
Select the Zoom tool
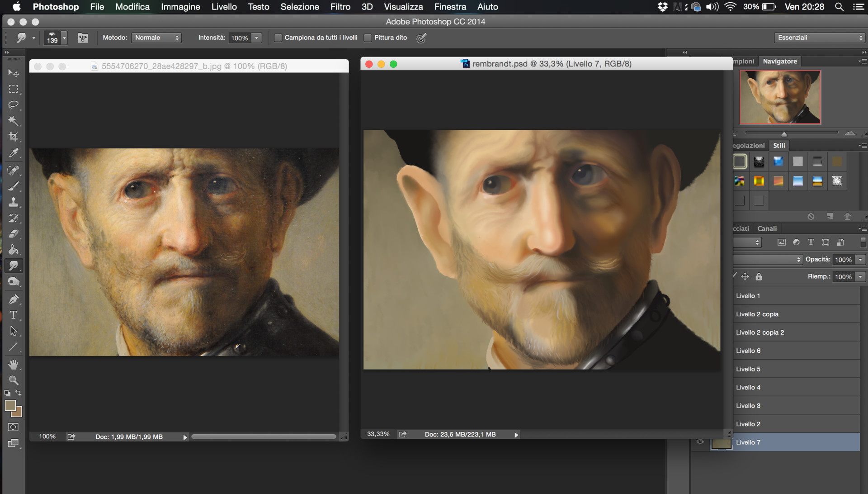(14, 380)
